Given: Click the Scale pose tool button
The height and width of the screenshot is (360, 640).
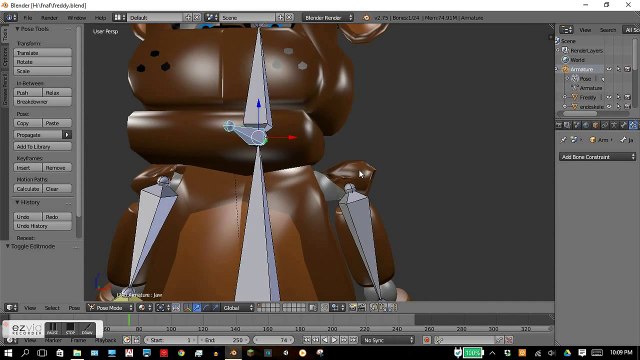Looking at the screenshot, I should tap(42, 71).
